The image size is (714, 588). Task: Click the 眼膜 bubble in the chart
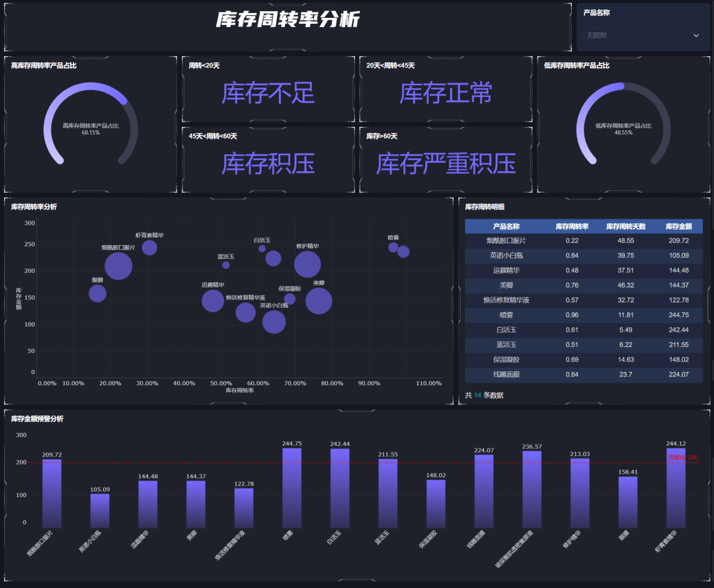(x=97, y=293)
